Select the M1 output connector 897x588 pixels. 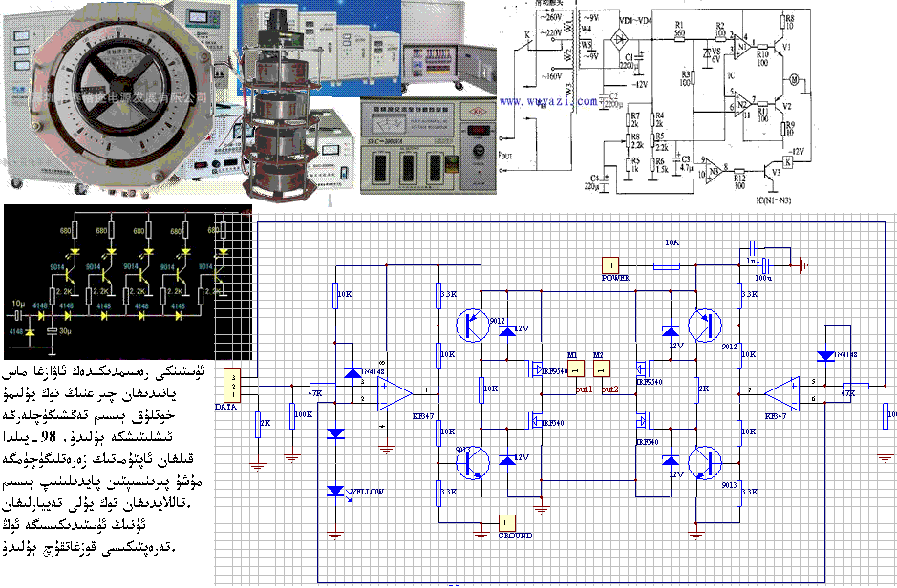pyautogui.click(x=575, y=369)
